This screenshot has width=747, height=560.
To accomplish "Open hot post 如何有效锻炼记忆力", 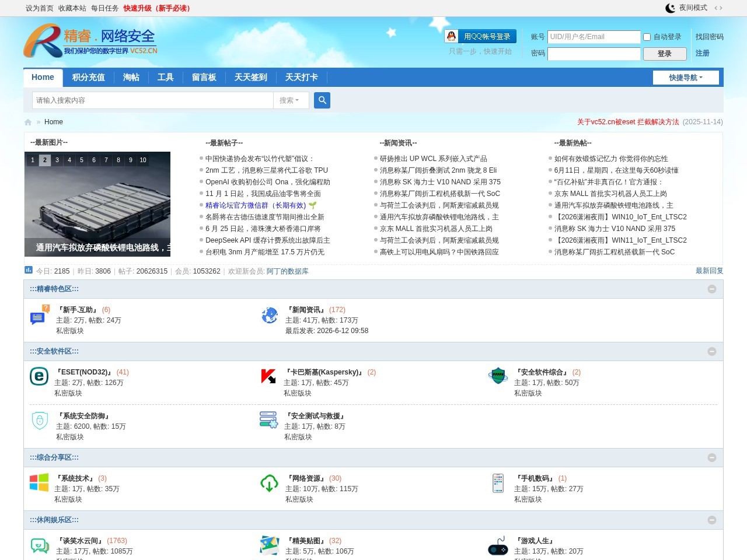I will (x=611, y=159).
